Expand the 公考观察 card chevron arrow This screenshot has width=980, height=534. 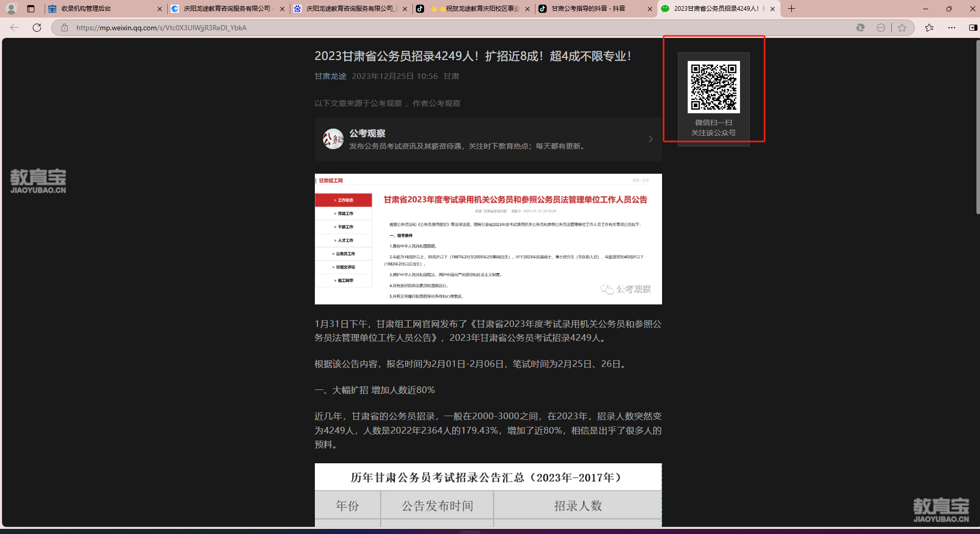click(x=651, y=139)
